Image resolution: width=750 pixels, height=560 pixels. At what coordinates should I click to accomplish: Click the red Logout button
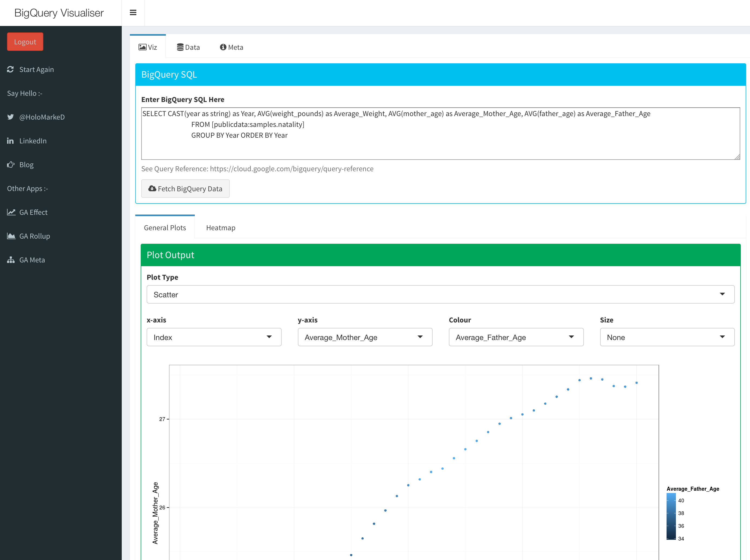[x=25, y=42]
